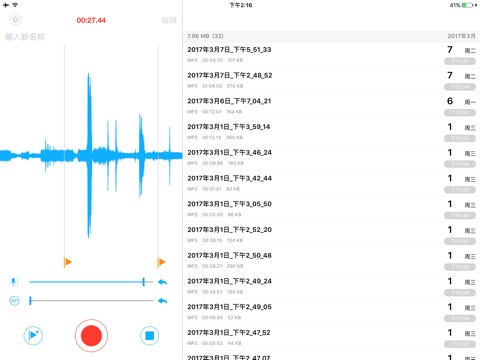
Task: Tap the play with marker button
Action: coord(33,335)
